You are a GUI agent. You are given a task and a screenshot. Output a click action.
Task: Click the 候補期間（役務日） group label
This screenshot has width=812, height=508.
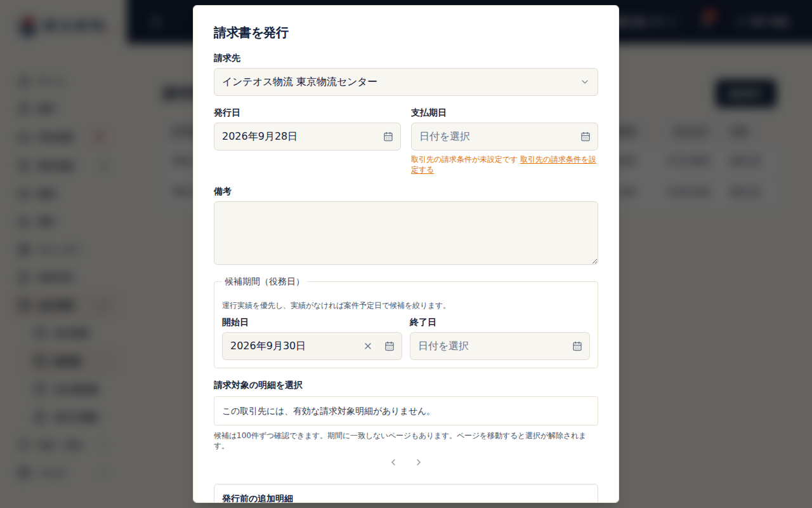click(263, 281)
